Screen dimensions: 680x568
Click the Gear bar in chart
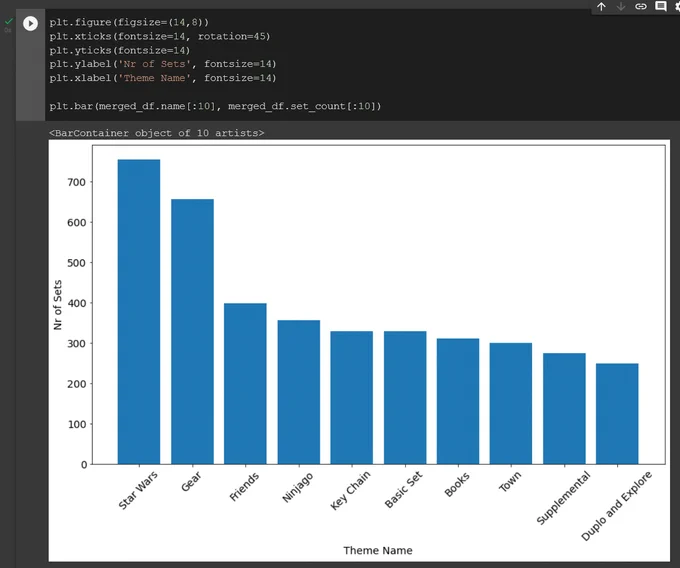(192, 332)
